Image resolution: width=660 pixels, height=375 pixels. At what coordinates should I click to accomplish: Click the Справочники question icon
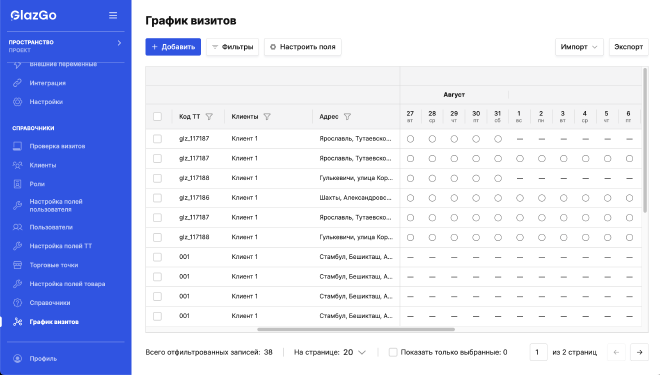(x=17, y=303)
